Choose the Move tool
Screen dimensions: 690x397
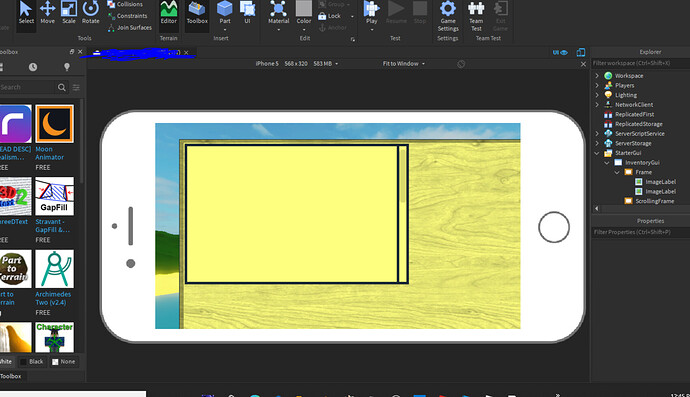click(x=48, y=12)
